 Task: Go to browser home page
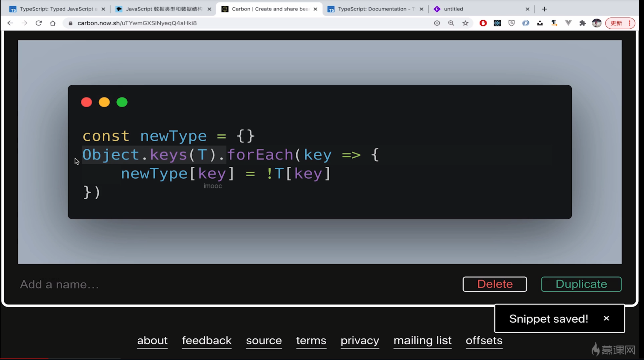(x=53, y=23)
